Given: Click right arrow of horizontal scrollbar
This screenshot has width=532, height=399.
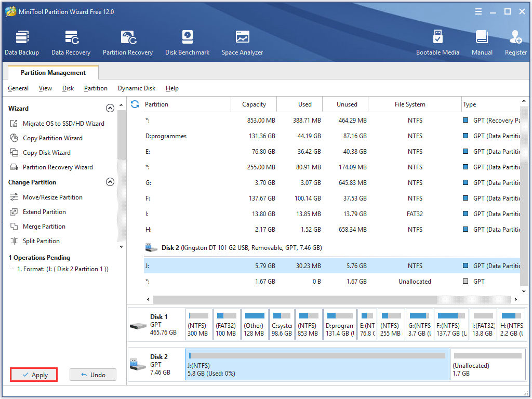Looking at the screenshot, I should [x=516, y=300].
